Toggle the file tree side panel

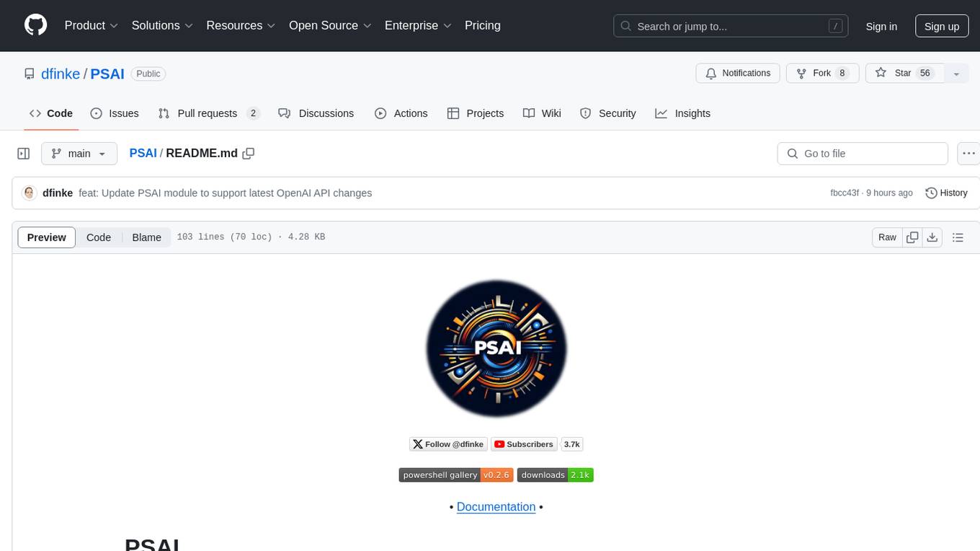[x=24, y=154]
